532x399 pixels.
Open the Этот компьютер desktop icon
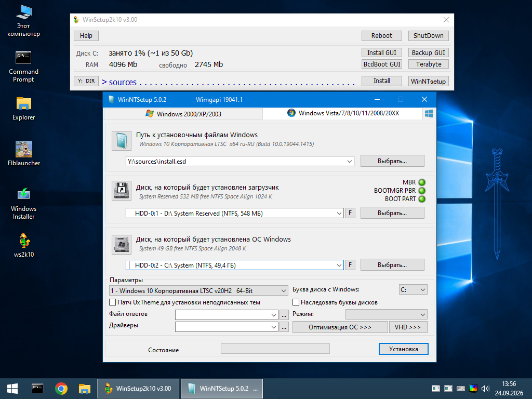coord(23,21)
